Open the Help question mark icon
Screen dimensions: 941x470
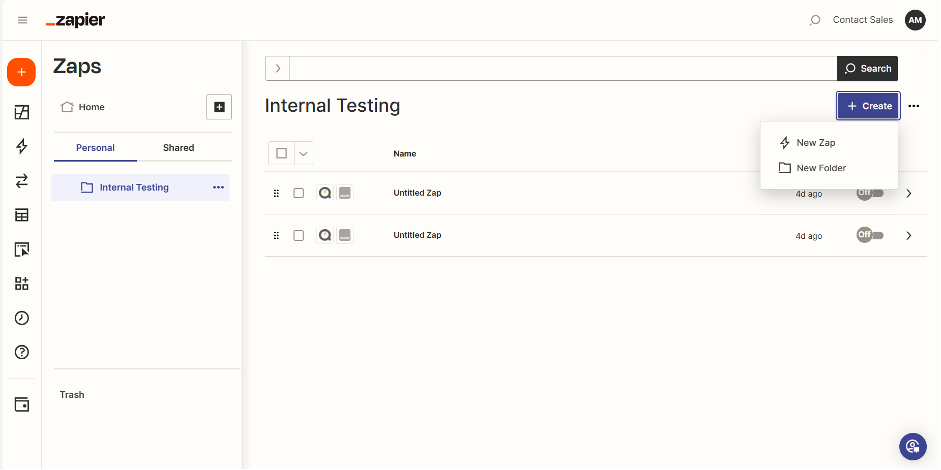[21, 352]
